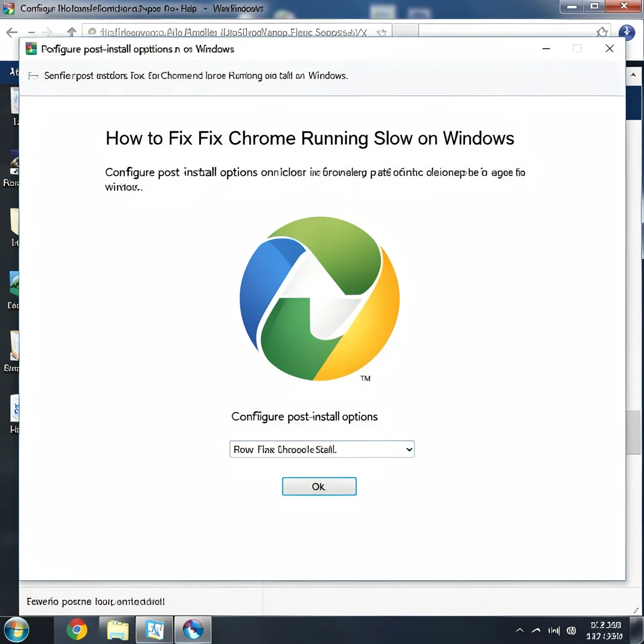Viewport: 644px width, 644px height.
Task: Click the background window's title bar app icon
Action: tap(8, 8)
